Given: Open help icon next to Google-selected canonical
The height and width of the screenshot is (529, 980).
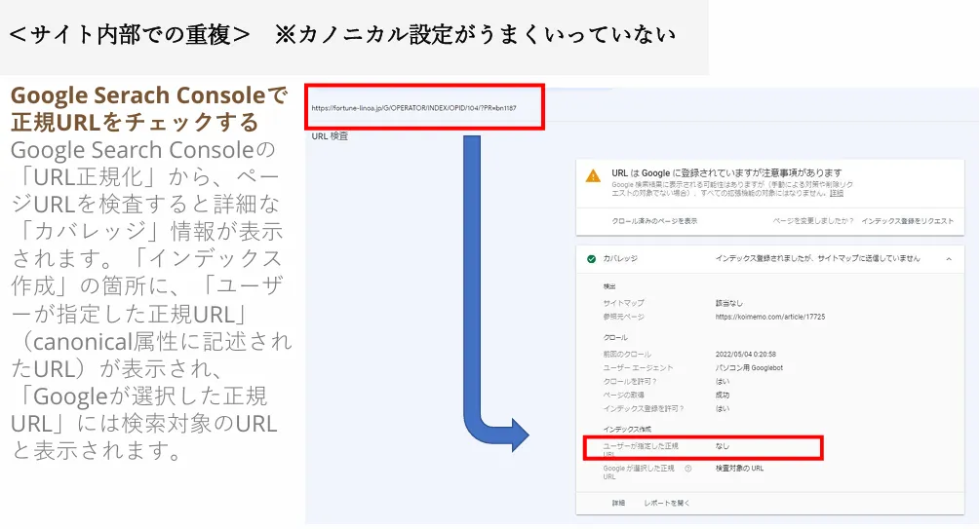Looking at the screenshot, I should tap(688, 469).
